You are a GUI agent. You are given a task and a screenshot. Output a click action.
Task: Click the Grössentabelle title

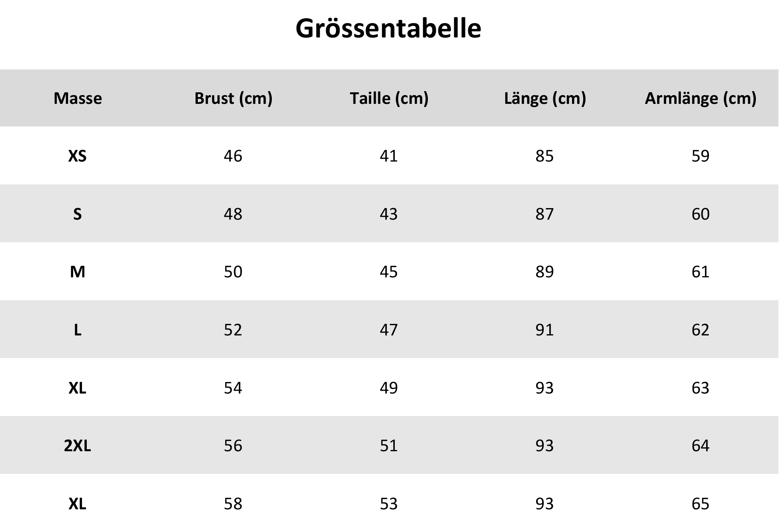388,29
